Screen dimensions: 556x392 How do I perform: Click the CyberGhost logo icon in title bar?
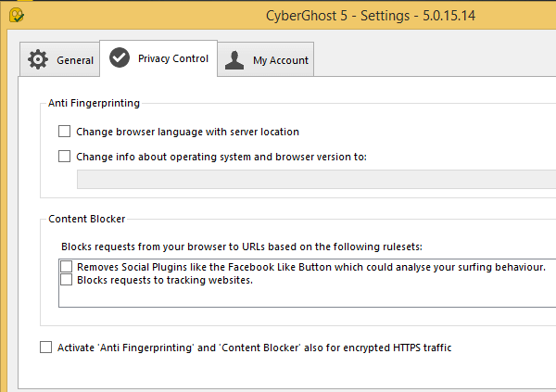coord(17,15)
